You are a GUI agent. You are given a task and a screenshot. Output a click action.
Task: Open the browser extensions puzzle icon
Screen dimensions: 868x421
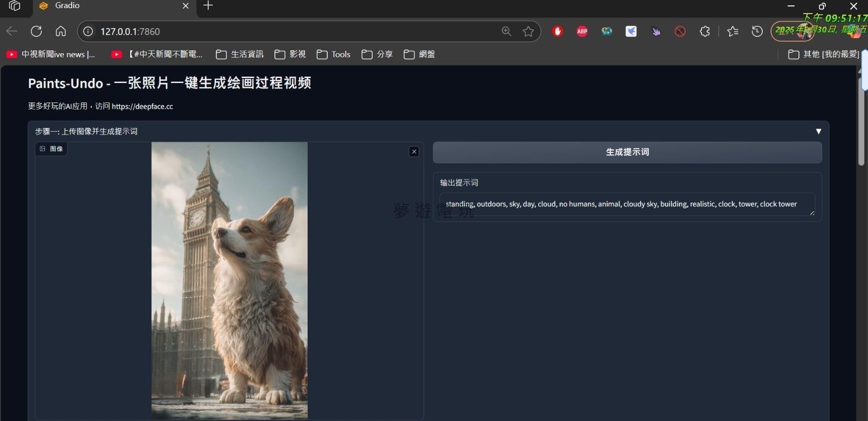(x=705, y=31)
